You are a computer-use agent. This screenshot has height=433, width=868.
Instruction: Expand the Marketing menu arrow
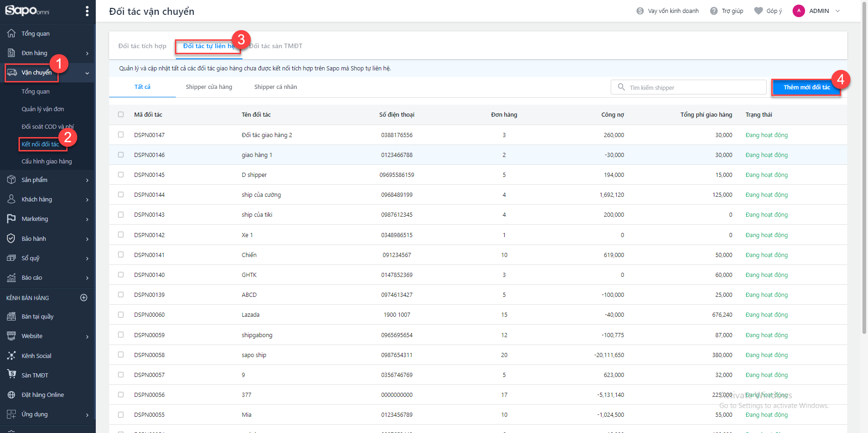click(x=87, y=219)
